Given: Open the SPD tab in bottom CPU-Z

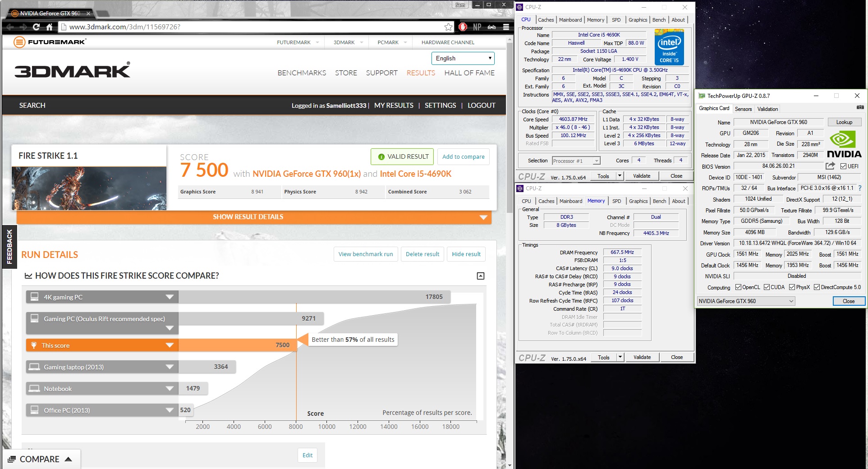Looking at the screenshot, I should point(616,201).
